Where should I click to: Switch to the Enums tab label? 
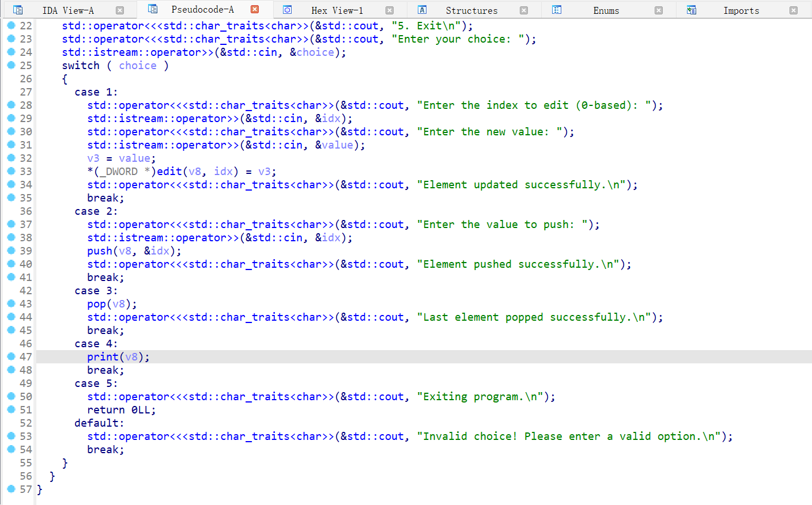click(x=606, y=10)
